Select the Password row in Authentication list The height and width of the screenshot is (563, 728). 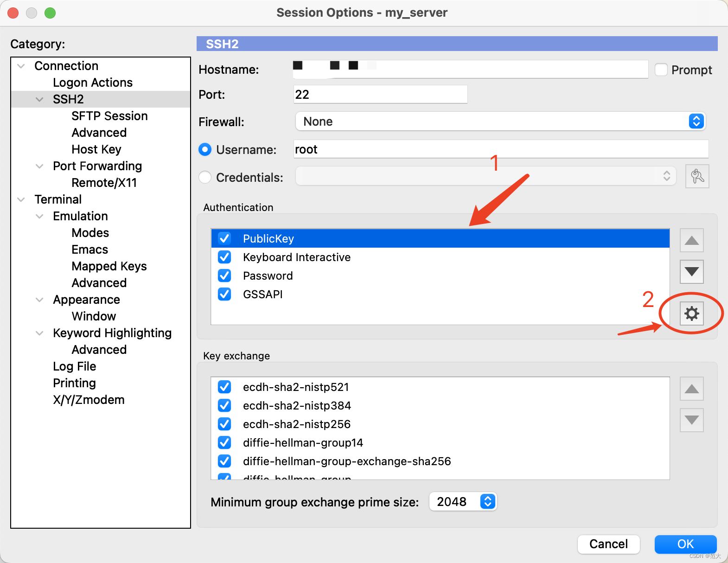(441, 275)
